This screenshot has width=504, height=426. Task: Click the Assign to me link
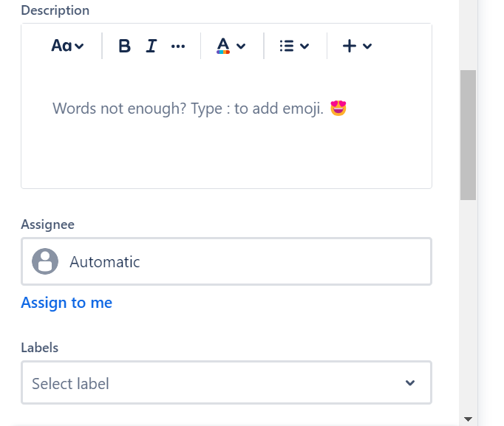[x=67, y=303]
